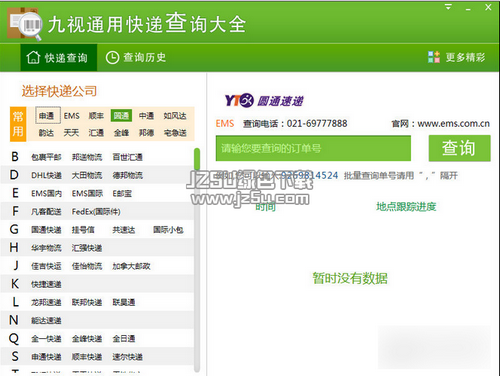
Task: Choose 共速达 in row G
Action: pyautogui.click(x=124, y=230)
